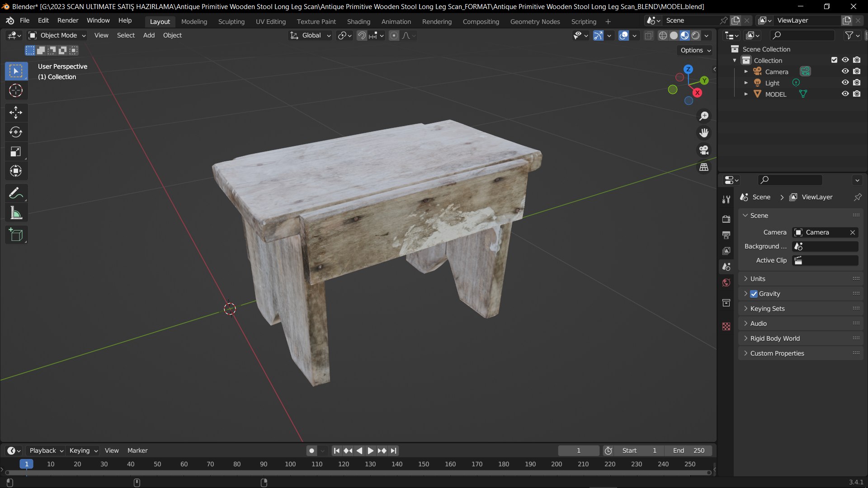Toggle the Gravity checkbox
The image size is (868, 488).
[754, 294]
